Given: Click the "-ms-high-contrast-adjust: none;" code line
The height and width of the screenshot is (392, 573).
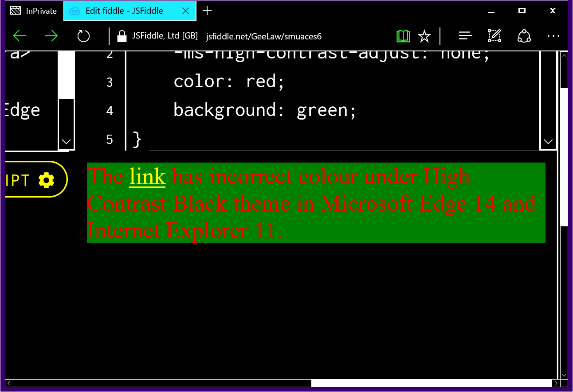Looking at the screenshot, I should click(x=332, y=55).
